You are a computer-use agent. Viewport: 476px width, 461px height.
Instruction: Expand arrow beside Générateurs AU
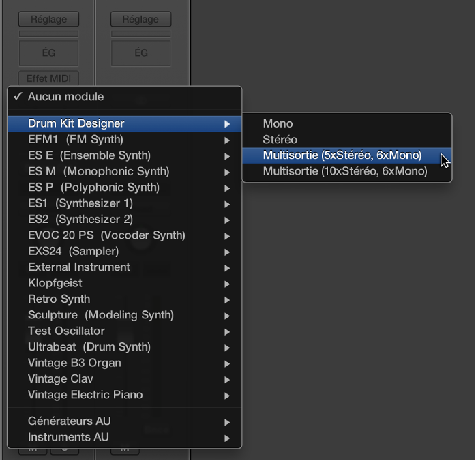pyautogui.click(x=227, y=422)
